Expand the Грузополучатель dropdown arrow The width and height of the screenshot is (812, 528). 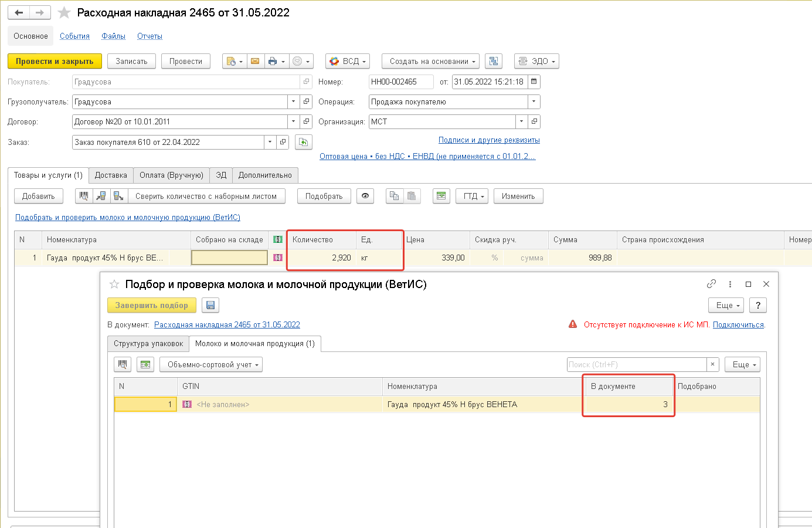[x=294, y=101]
